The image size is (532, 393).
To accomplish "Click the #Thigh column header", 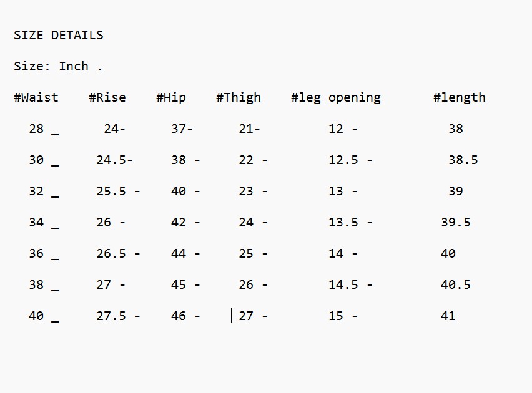I will pyautogui.click(x=239, y=98).
